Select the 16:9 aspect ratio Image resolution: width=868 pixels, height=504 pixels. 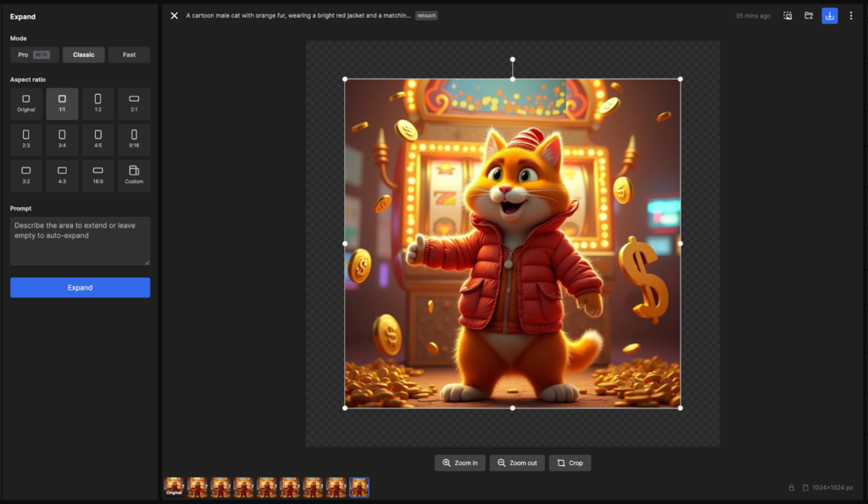pyautogui.click(x=97, y=175)
